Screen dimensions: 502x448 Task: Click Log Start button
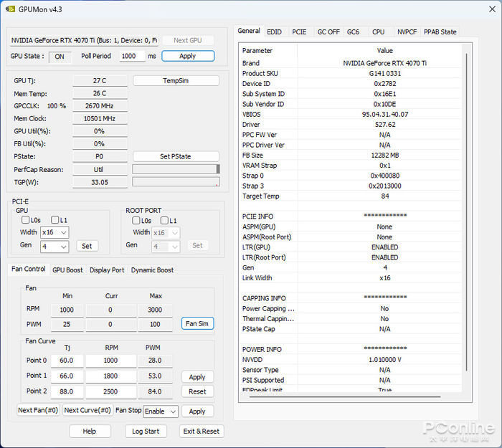coord(146,431)
